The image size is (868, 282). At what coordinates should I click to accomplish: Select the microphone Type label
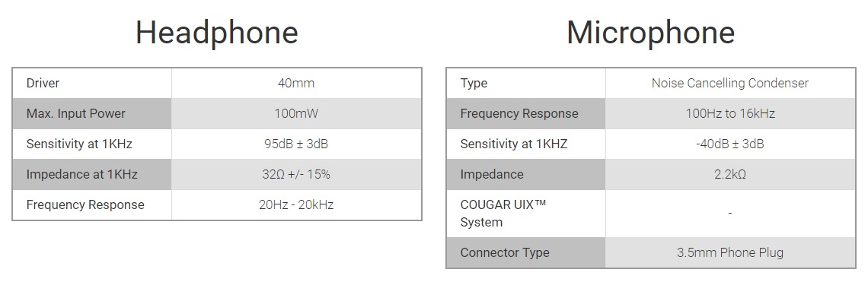(474, 83)
